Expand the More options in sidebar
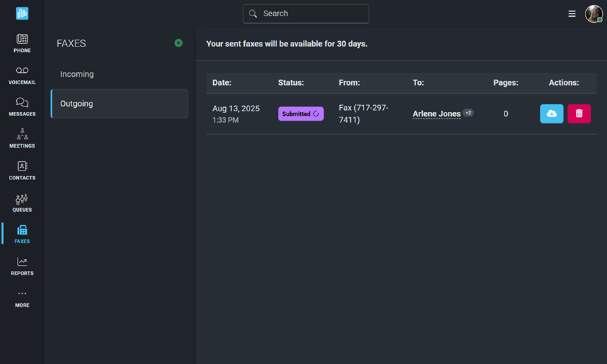Image resolution: width=607 pixels, height=364 pixels. click(x=22, y=299)
